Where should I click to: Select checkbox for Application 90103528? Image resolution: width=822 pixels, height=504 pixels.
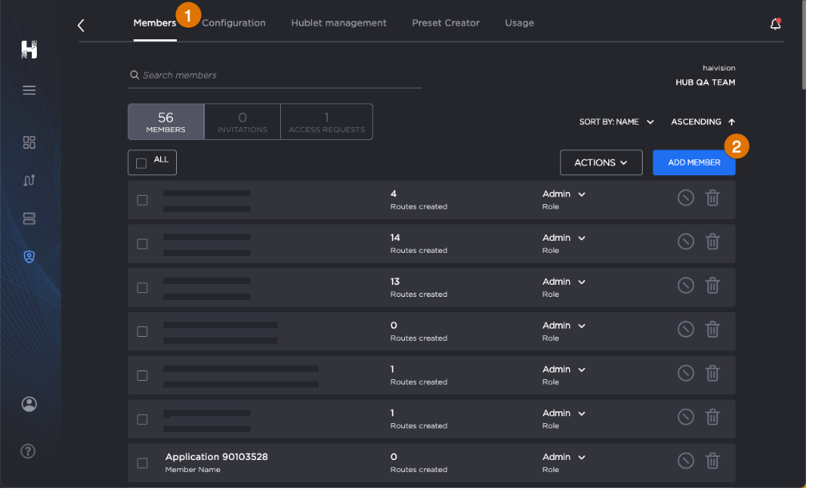[x=142, y=463]
